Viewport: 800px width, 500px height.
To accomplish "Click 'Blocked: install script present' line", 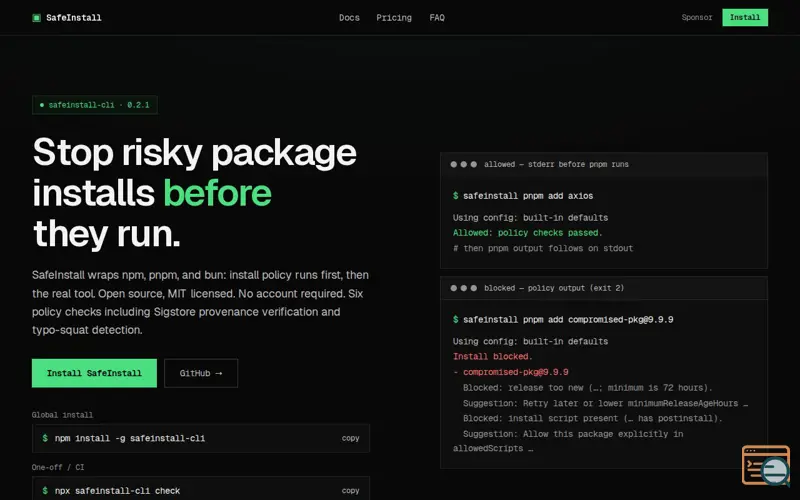I will [592, 418].
